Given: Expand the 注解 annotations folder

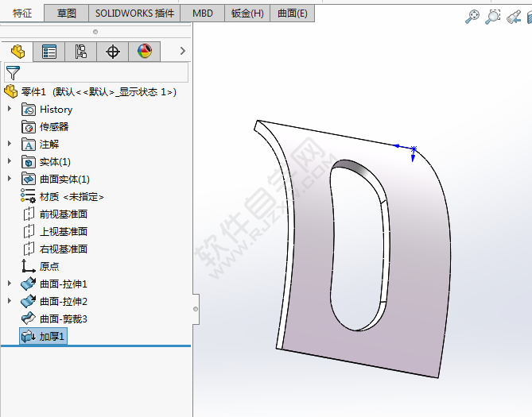Looking at the screenshot, I should point(10,144).
